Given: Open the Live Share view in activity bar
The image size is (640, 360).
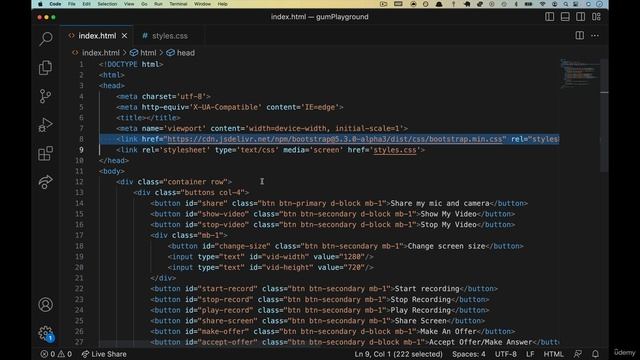Looking at the screenshot, I should (x=46, y=182).
